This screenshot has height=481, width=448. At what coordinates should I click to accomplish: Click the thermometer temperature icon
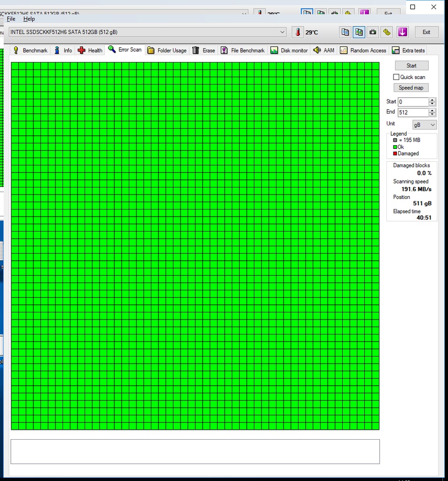[298, 32]
